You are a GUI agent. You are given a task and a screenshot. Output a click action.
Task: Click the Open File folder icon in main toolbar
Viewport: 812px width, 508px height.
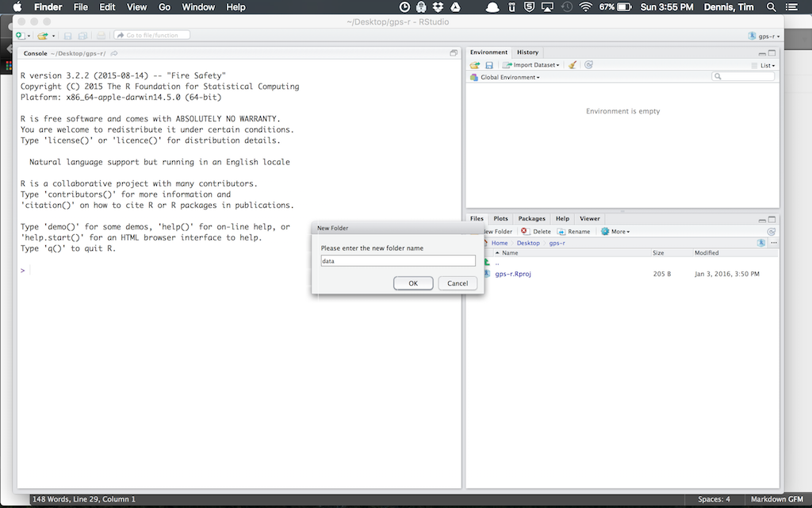click(43, 35)
